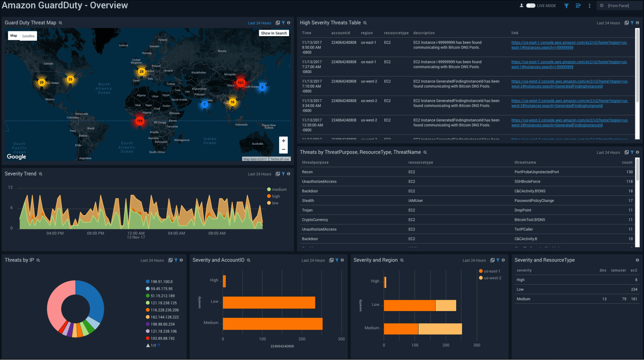Click info icon on High Severity Threats Table panel
This screenshot has height=360, width=644.
pos(637,23)
